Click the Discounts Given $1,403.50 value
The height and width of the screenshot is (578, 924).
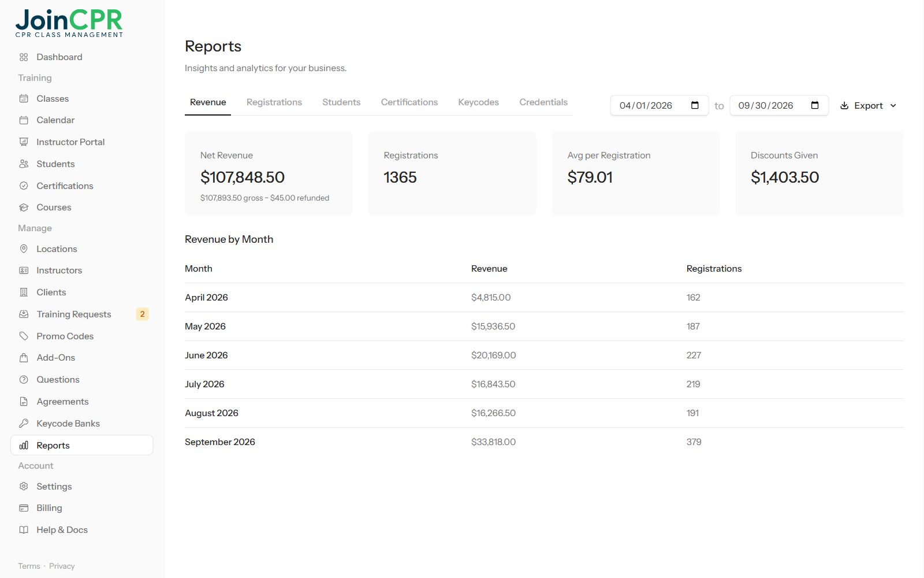point(785,177)
